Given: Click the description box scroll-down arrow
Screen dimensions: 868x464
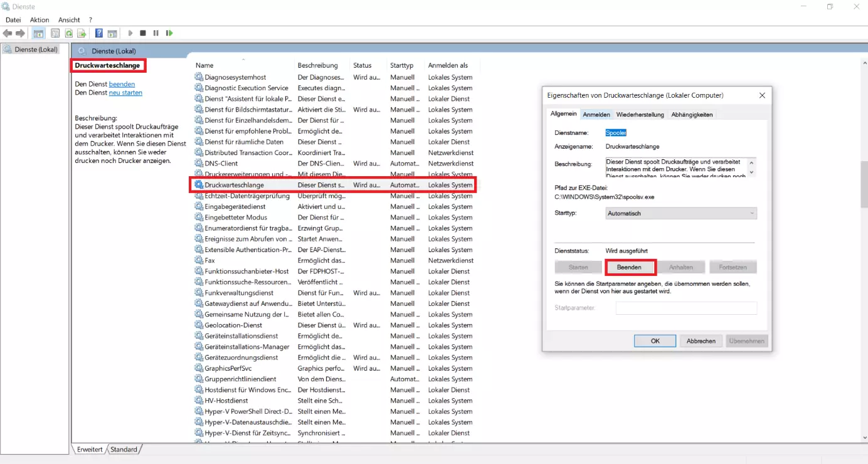Looking at the screenshot, I should [752, 172].
